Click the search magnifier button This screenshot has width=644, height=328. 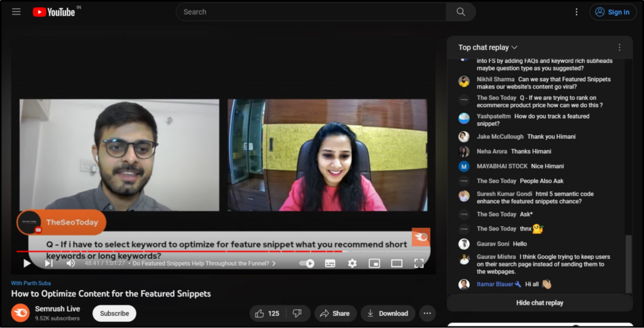(x=460, y=12)
